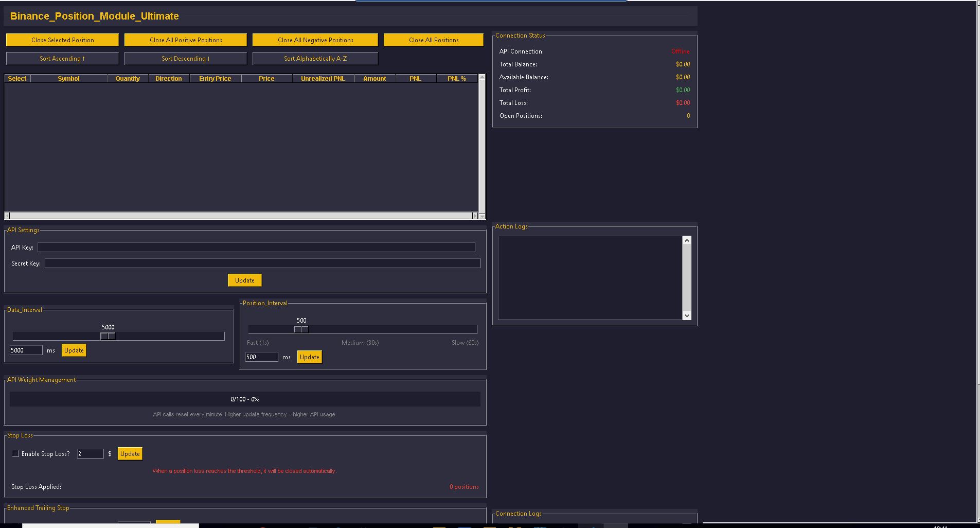Click positions table scroll left arrow
The width and height of the screenshot is (980, 528).
coord(7,216)
